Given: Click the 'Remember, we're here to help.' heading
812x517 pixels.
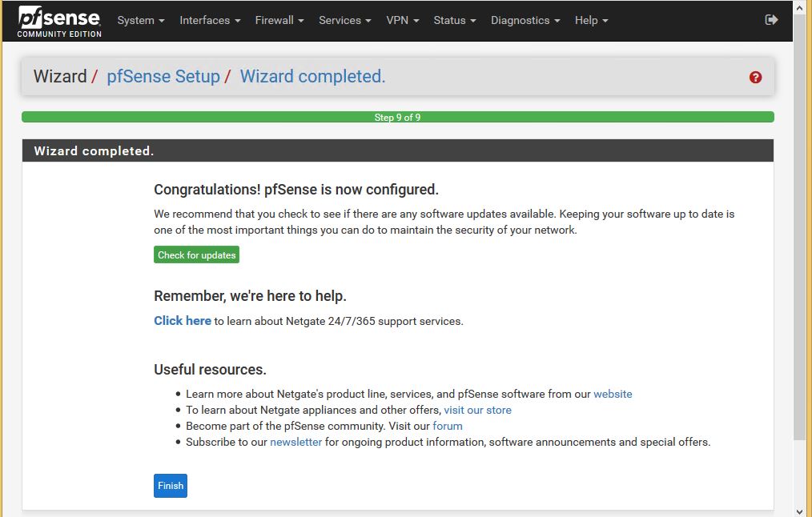Looking at the screenshot, I should (250, 296).
